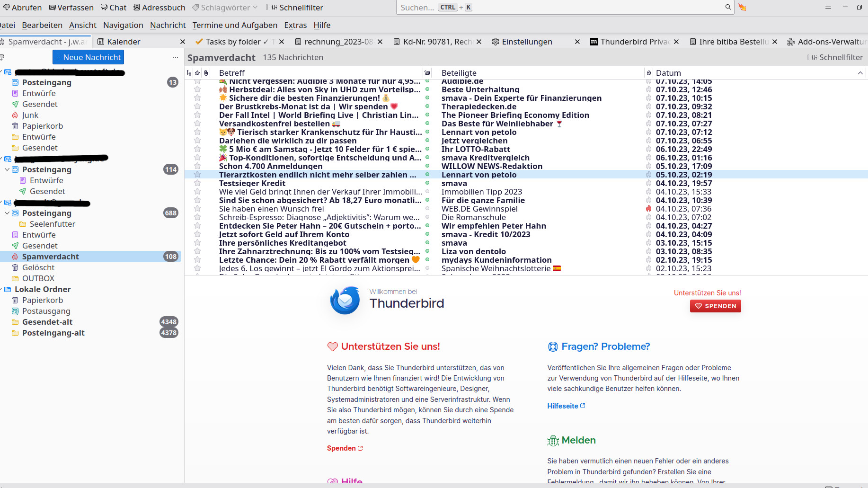Star the Testsieger Kredit message
Screen dimensions: 868x488
point(197,183)
